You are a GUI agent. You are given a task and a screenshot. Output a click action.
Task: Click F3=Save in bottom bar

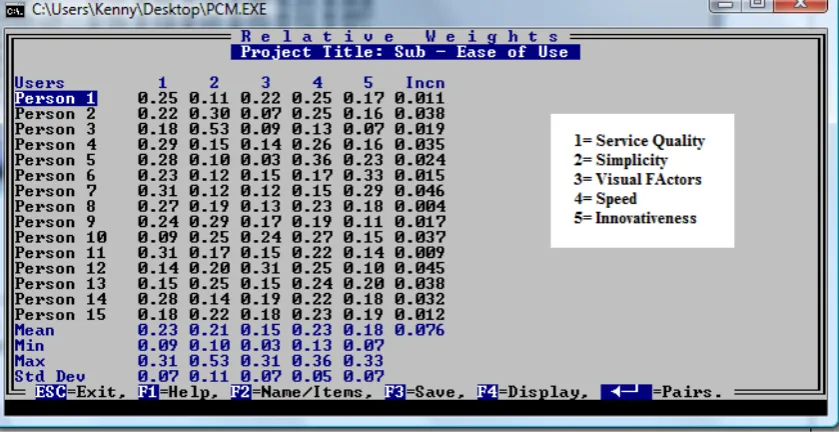click(425, 392)
